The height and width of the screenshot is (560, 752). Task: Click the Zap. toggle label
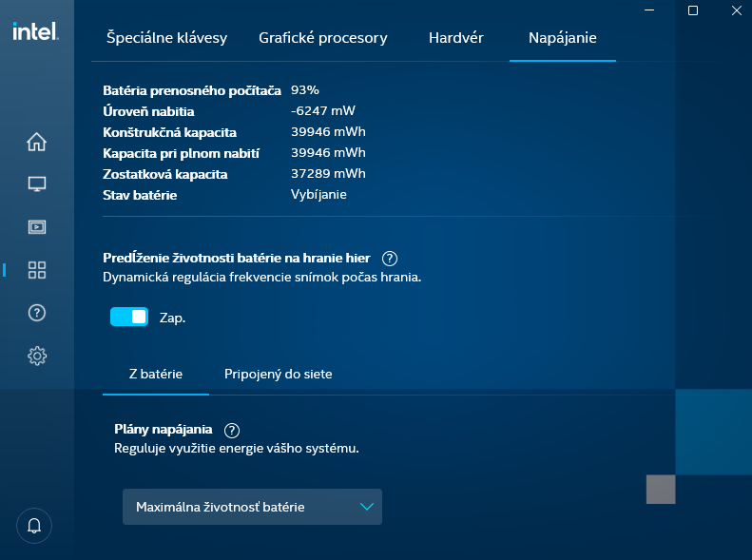tap(172, 318)
